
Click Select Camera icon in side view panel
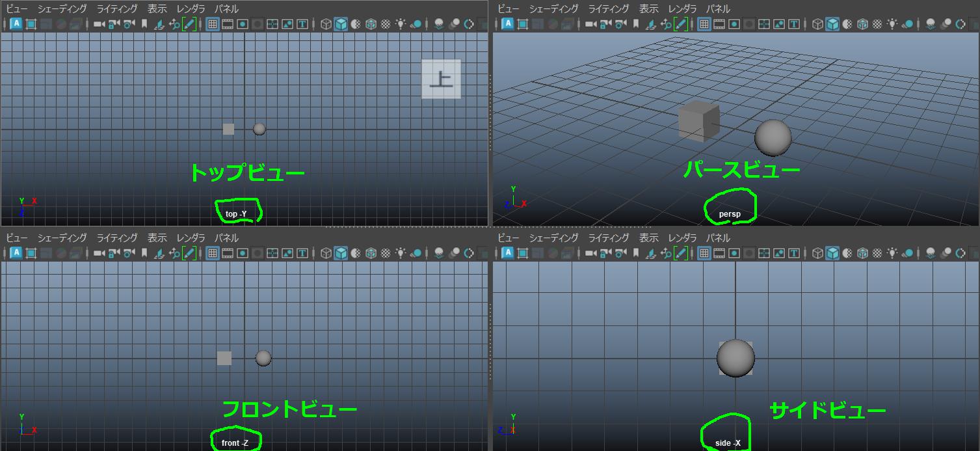pyautogui.click(x=590, y=253)
